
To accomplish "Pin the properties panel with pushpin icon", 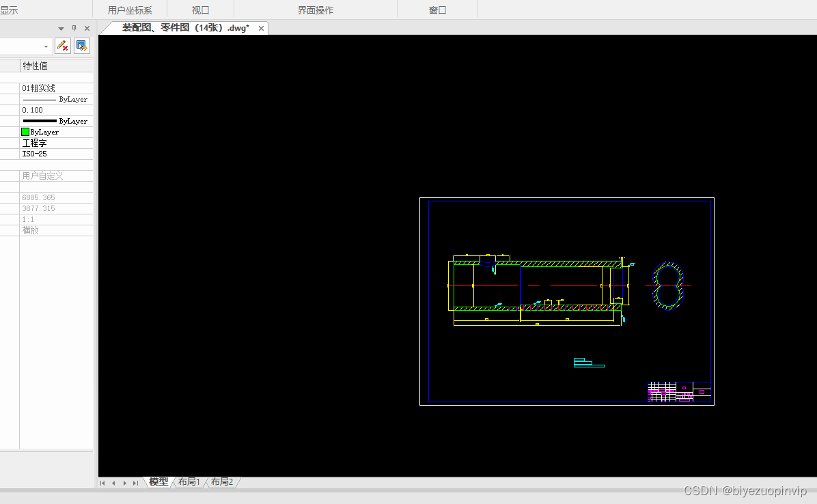I will click(74, 28).
